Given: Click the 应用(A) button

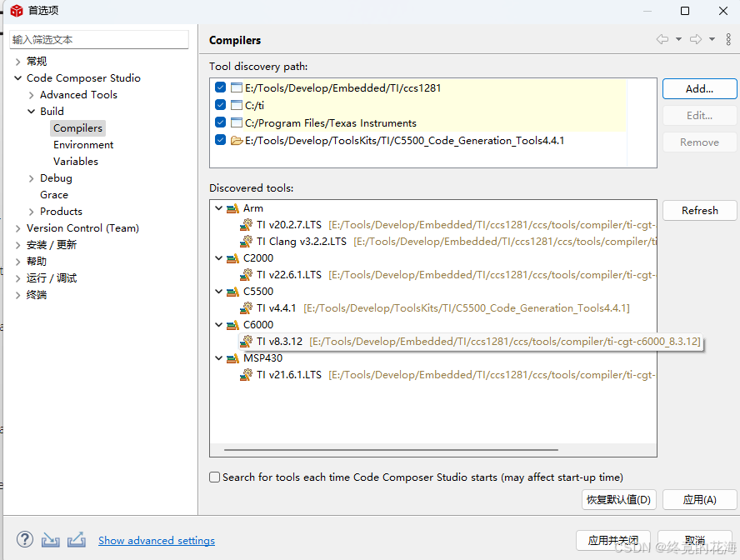Looking at the screenshot, I should (x=699, y=500).
